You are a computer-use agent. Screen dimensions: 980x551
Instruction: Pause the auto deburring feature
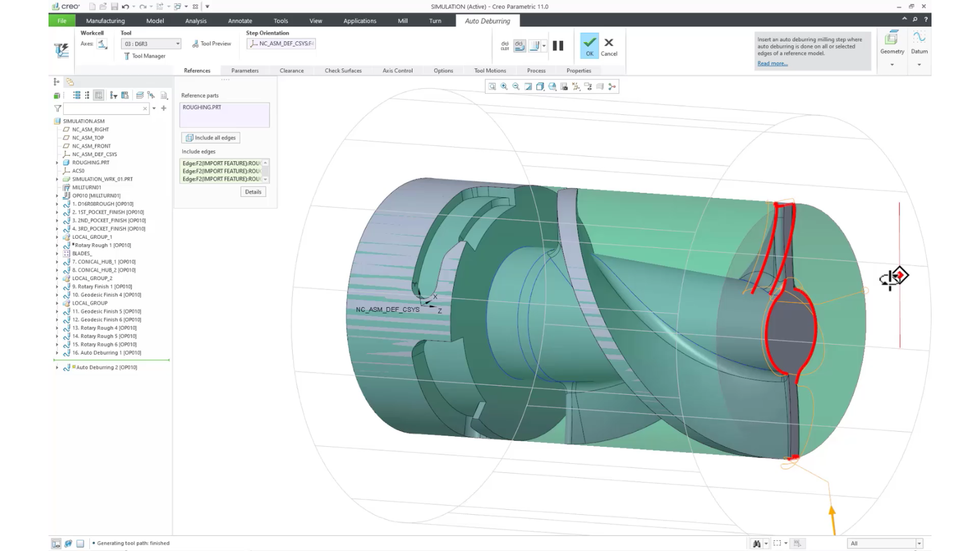(558, 46)
